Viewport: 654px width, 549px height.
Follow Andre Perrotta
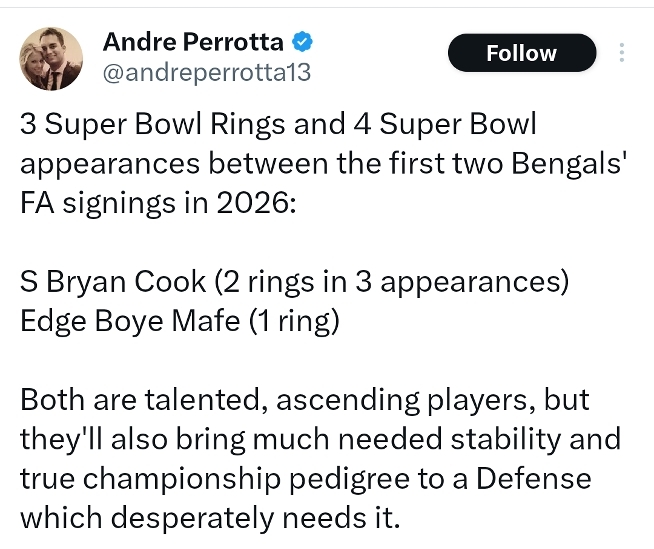coord(521,53)
